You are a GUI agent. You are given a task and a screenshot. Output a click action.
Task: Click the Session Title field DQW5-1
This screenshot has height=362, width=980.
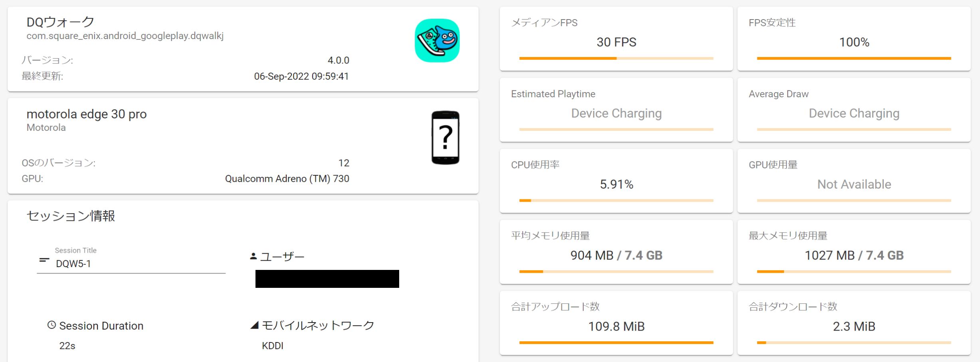tap(132, 264)
